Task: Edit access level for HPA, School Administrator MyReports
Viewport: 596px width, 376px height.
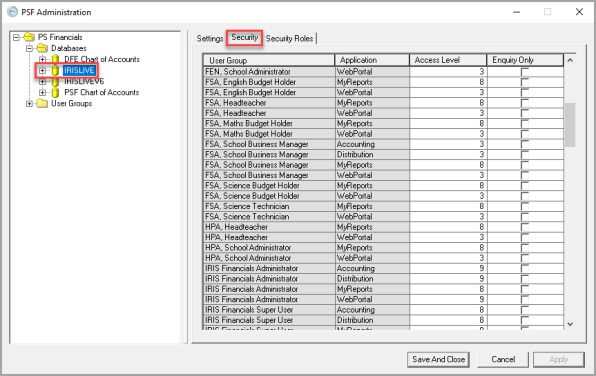Action: point(448,248)
